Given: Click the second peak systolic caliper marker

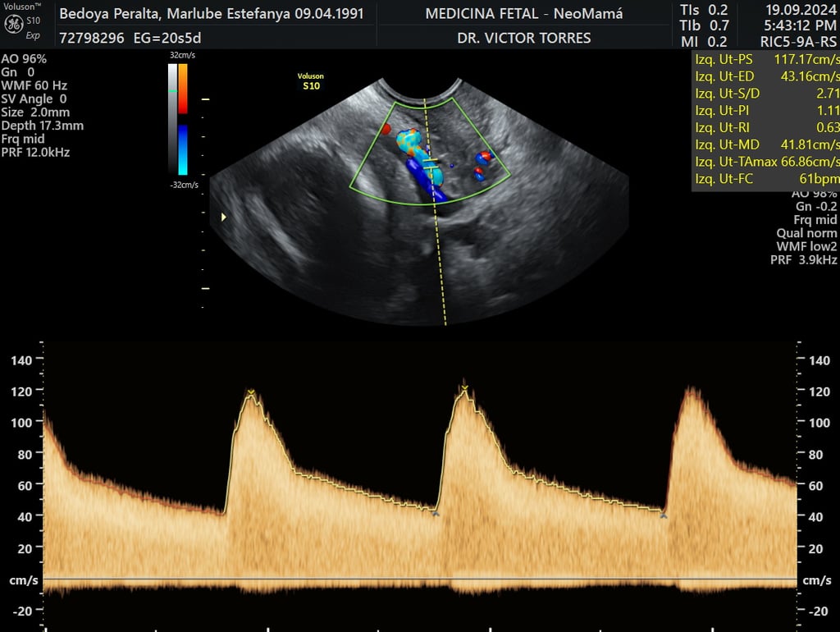Looking at the screenshot, I should pos(464,387).
